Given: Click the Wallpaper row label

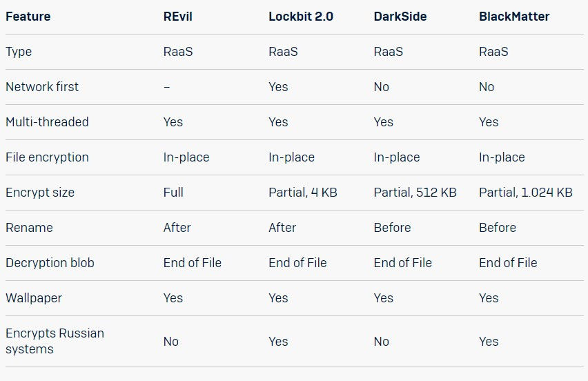Looking at the screenshot, I should click(34, 298).
